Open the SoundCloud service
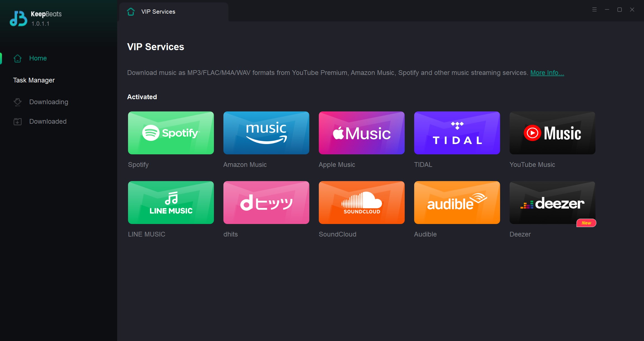Image resolution: width=644 pixels, height=341 pixels. click(362, 203)
